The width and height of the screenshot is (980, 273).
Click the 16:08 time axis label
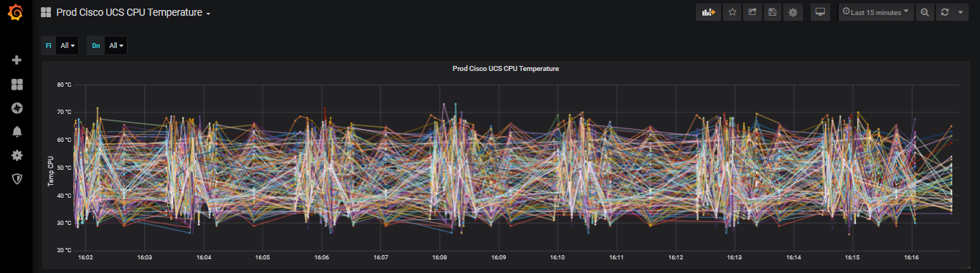[x=439, y=257]
